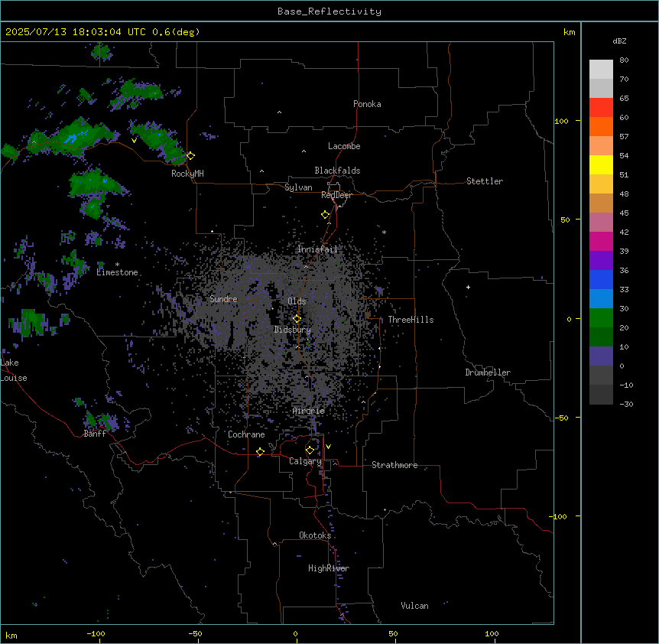The width and height of the screenshot is (659, 644).
Task: Click the Base_Reflectivity title
Action: pos(329,11)
